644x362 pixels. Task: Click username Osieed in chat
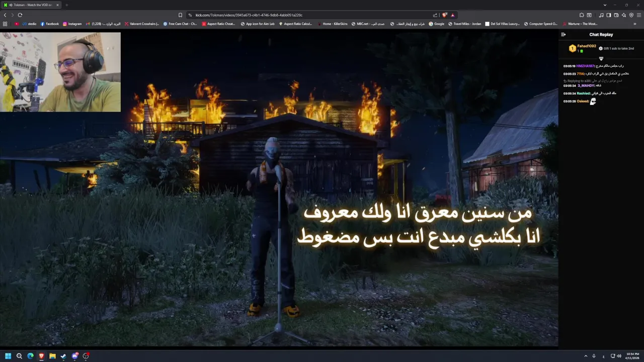583,102
